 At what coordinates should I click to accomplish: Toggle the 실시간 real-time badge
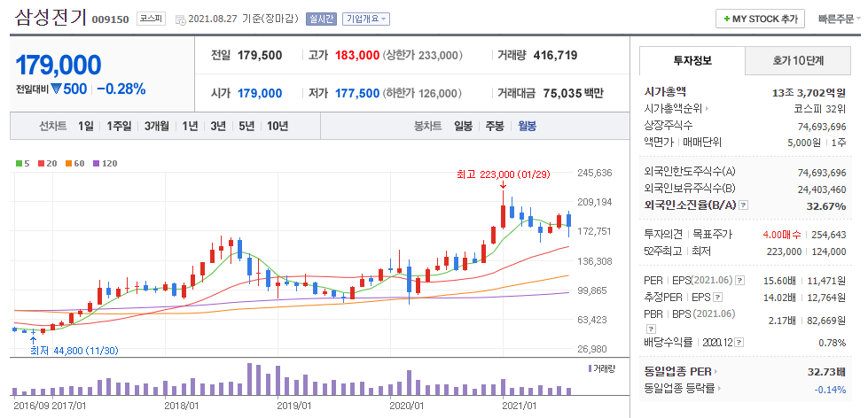click(x=321, y=19)
